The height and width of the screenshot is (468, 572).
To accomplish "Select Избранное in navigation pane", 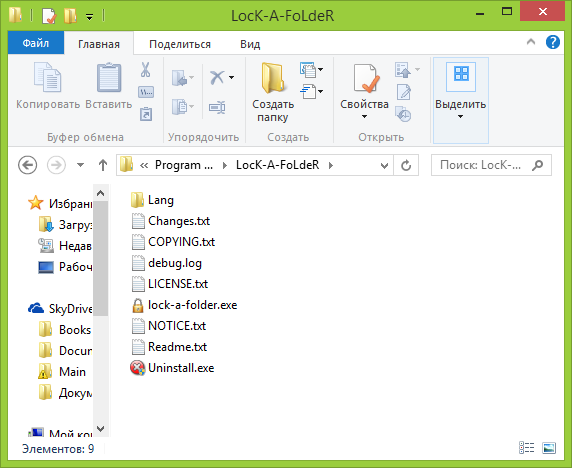I will (x=61, y=203).
